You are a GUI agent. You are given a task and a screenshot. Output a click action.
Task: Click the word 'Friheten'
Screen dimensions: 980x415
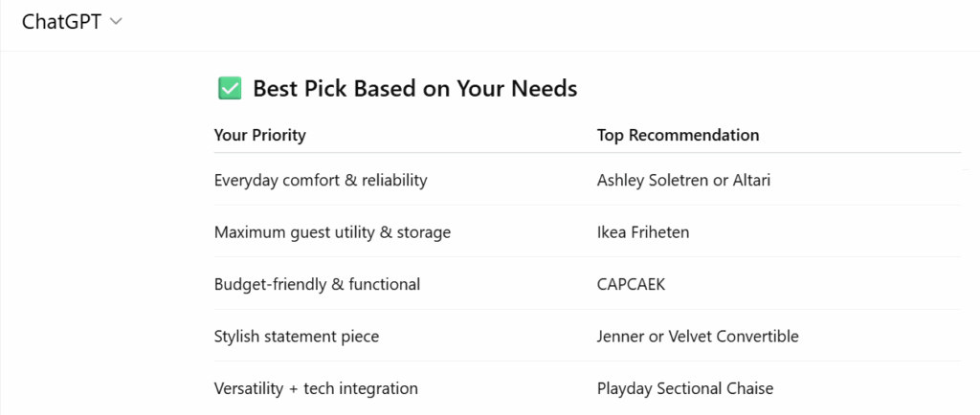pyautogui.click(x=663, y=231)
